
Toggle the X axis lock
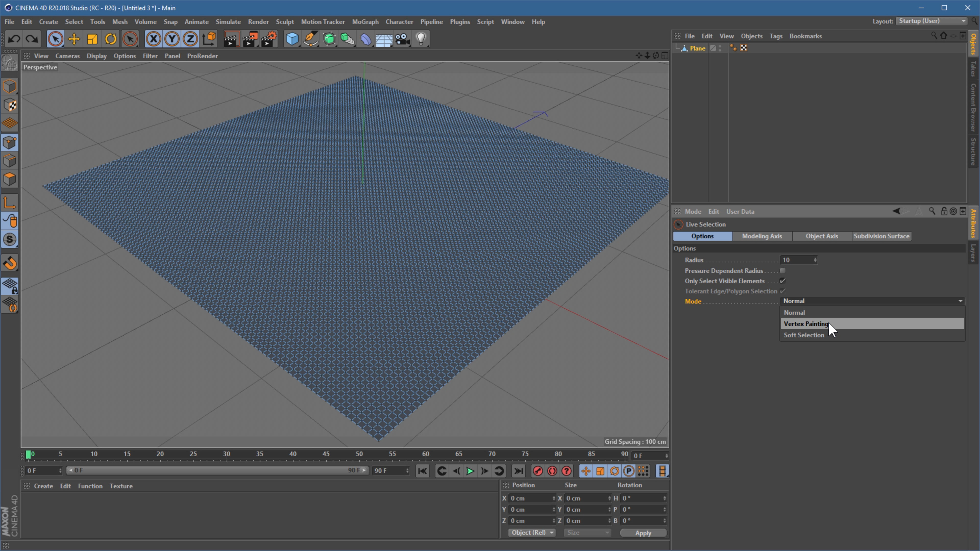[153, 39]
